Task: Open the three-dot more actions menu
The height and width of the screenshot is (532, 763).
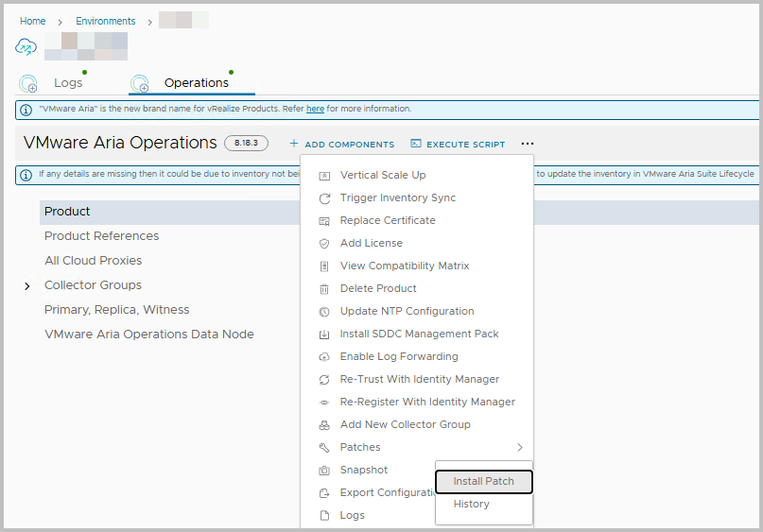Action: tap(528, 144)
